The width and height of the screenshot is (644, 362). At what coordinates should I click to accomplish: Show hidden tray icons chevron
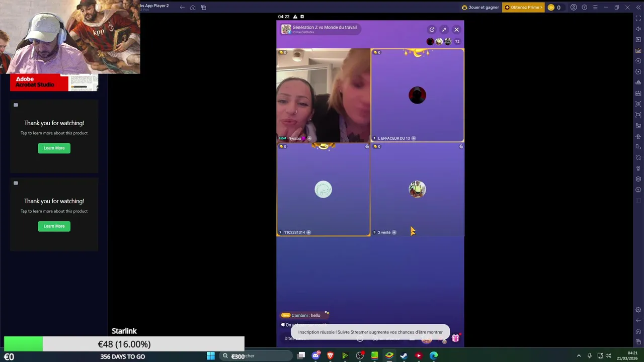579,356
